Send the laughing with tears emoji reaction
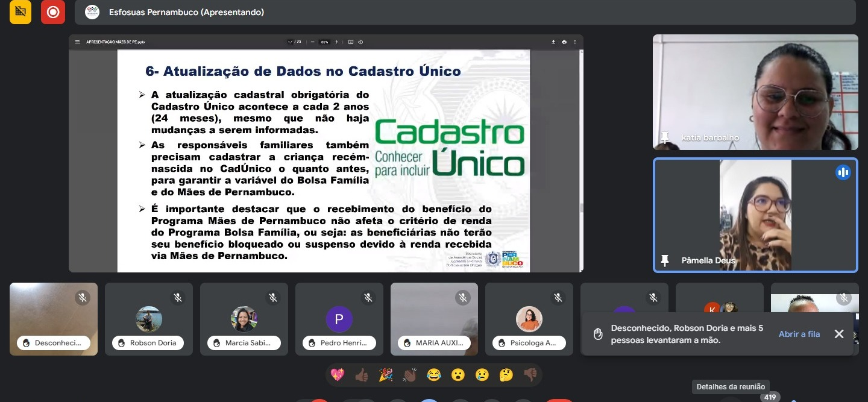 434,375
